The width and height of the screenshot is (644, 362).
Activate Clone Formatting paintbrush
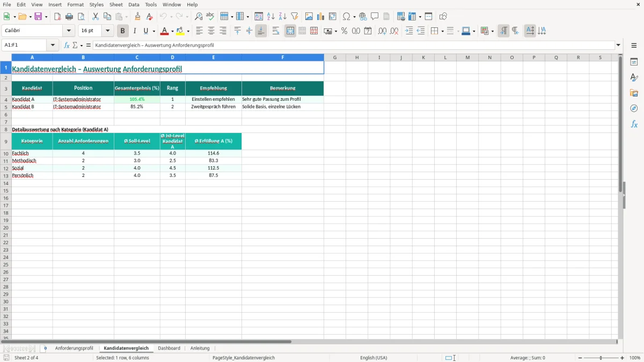(x=137, y=17)
